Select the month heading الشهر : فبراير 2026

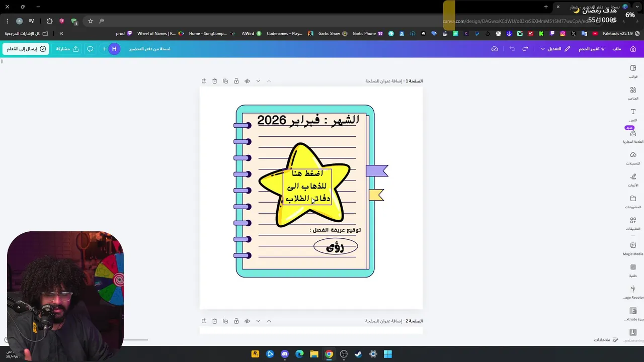click(308, 120)
